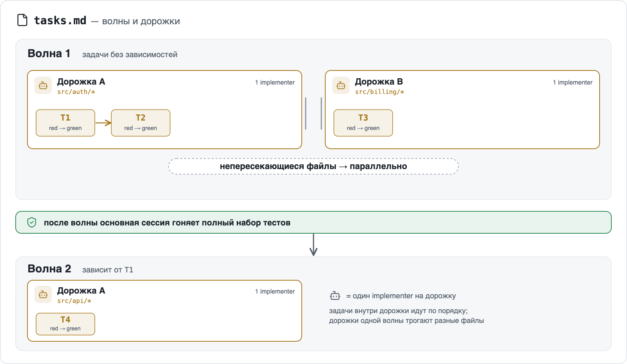Viewport: 627px width, 364px height.
Task: Click the note 'дорожки одной волны трогают разные файлы'
Action: pos(406,321)
